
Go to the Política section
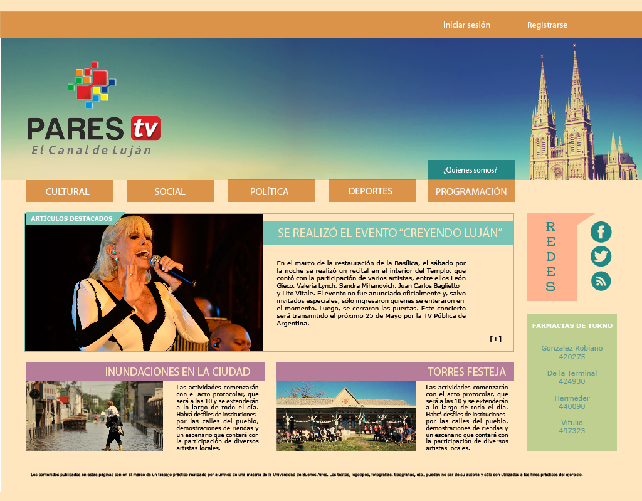[x=270, y=191]
